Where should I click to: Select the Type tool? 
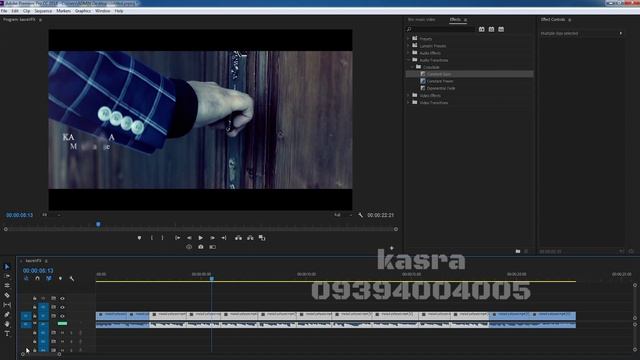click(x=7, y=333)
